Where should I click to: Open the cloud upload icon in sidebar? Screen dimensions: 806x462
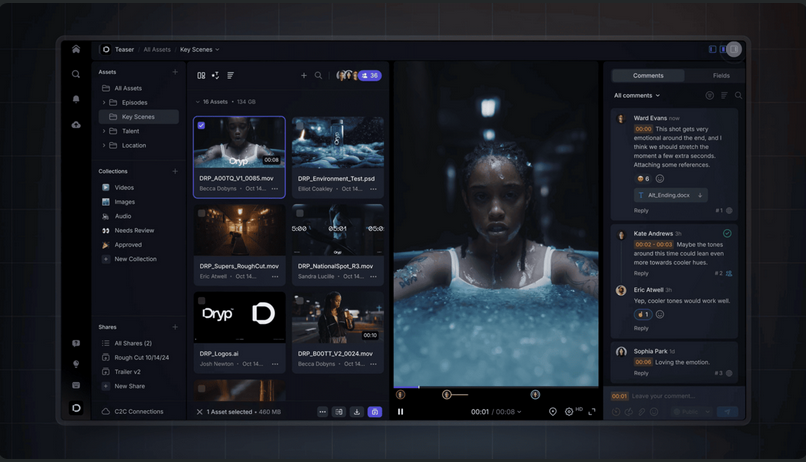click(x=75, y=124)
